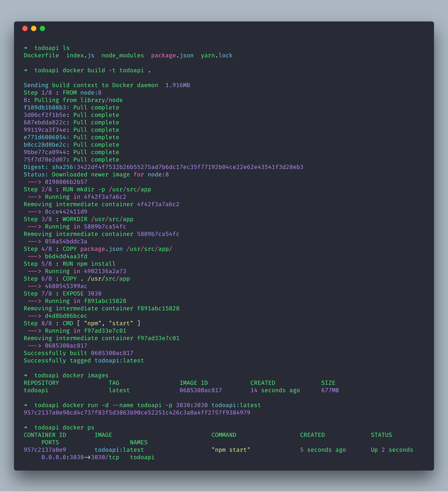Click the prompt arrow before 'docker build' command
The image size is (448, 492).
tap(25, 70)
